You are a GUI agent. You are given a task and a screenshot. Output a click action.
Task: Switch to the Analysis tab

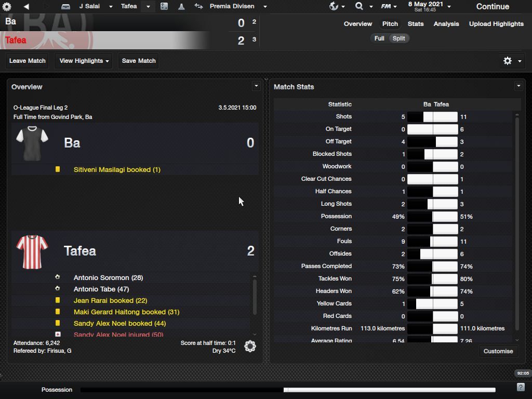[x=446, y=24]
